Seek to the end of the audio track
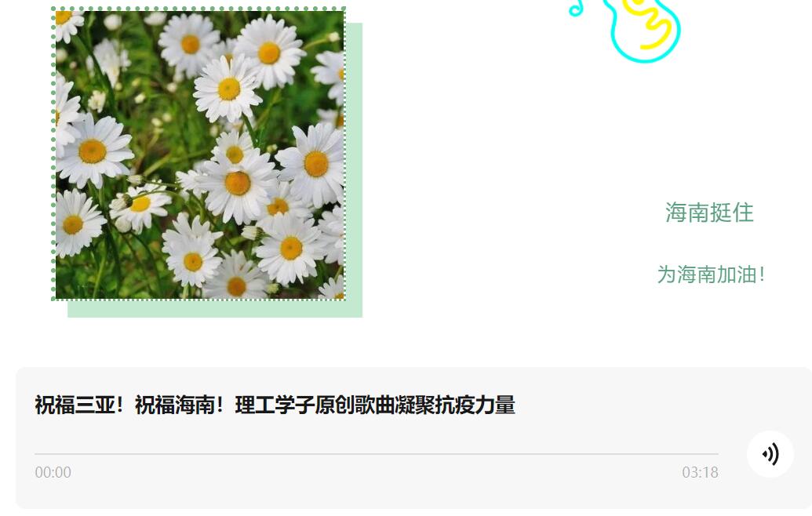 click(x=717, y=454)
